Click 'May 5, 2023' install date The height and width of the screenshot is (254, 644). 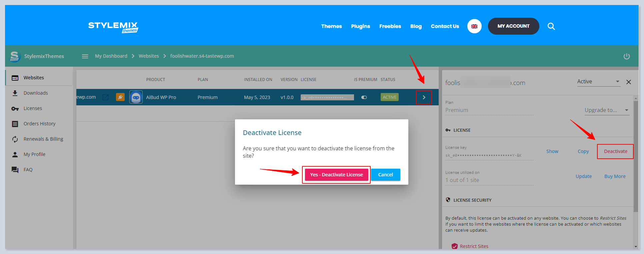[x=257, y=97]
